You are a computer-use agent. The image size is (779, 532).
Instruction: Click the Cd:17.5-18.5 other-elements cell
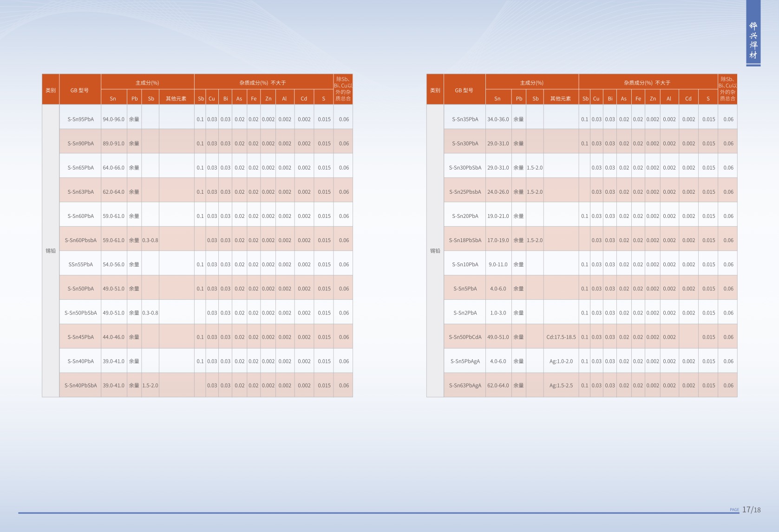pos(561,337)
